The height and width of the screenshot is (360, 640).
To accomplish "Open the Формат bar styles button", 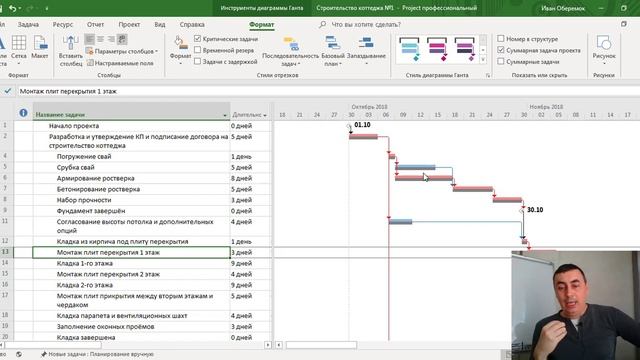I will [x=180, y=50].
